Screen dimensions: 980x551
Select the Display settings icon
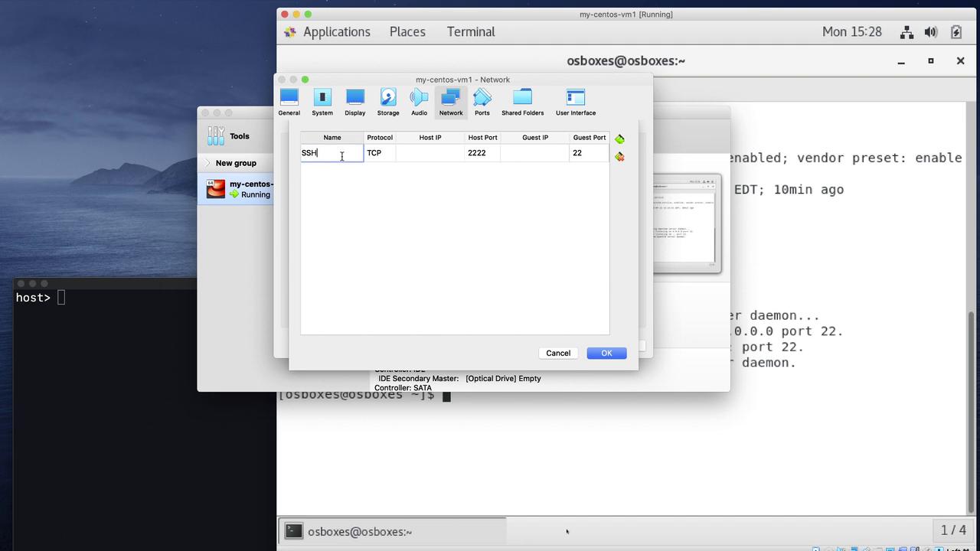(x=354, y=102)
